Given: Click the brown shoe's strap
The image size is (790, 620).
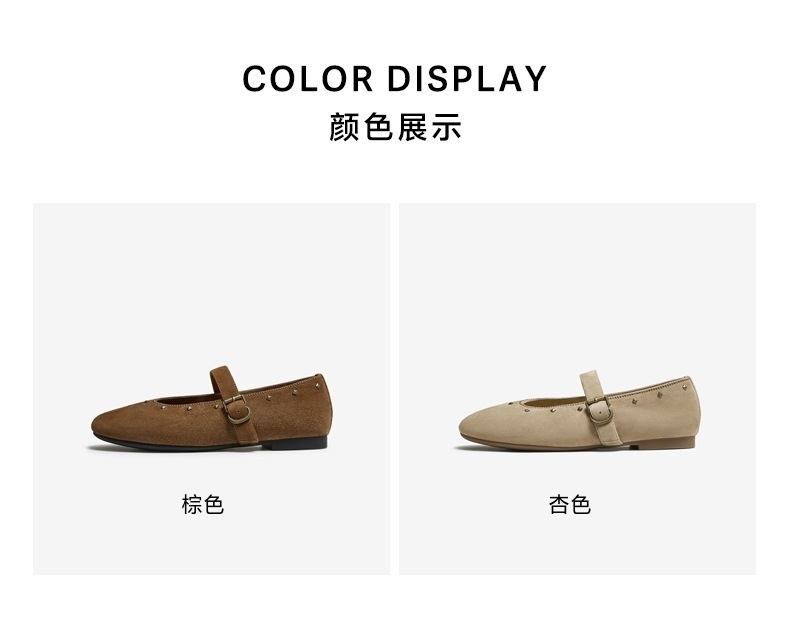Looking at the screenshot, I should [x=234, y=405].
